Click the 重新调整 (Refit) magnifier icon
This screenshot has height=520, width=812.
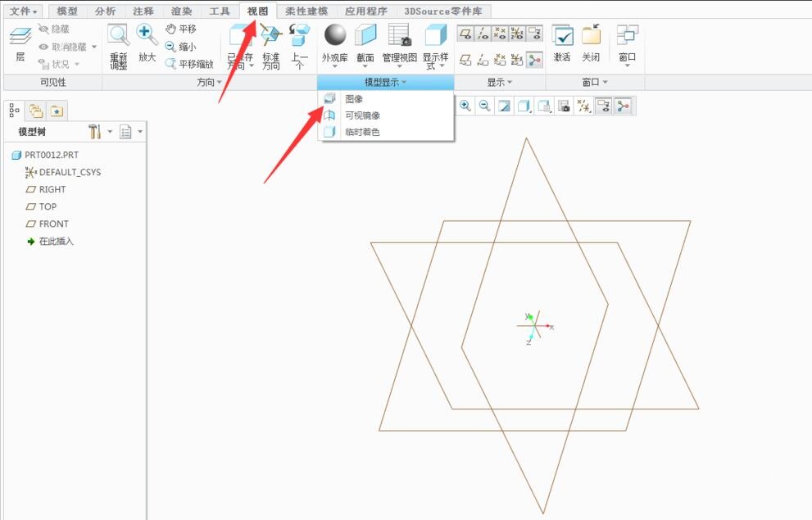click(119, 37)
